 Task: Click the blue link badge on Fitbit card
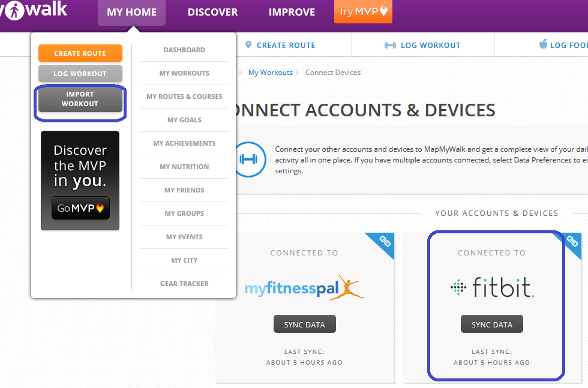[572, 242]
